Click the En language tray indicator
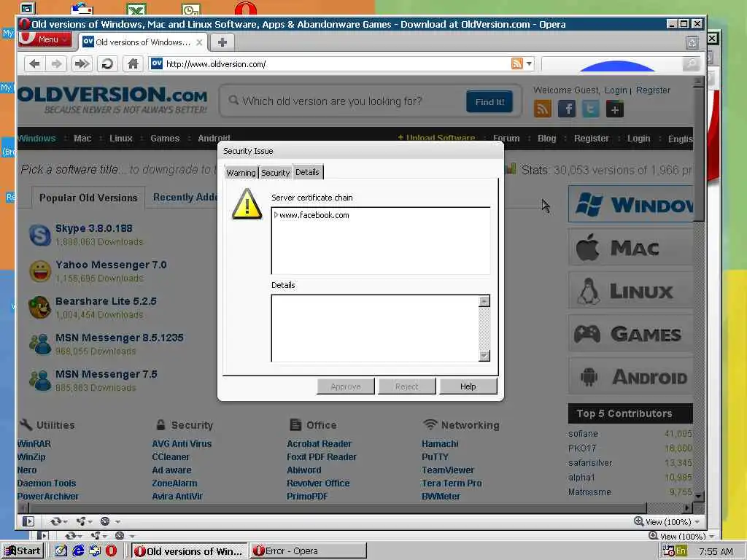 pyautogui.click(x=681, y=551)
